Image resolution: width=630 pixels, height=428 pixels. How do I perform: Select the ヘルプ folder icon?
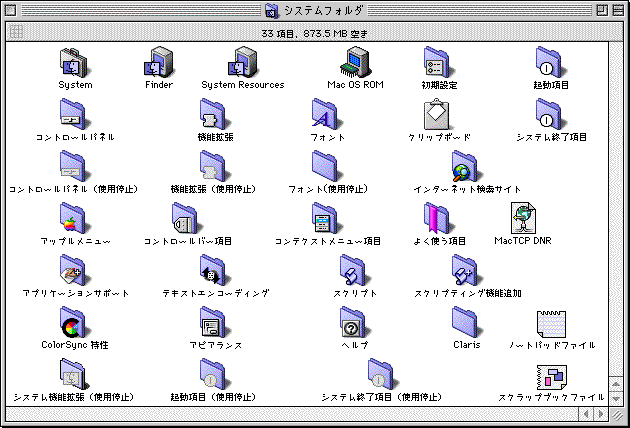tap(355, 322)
